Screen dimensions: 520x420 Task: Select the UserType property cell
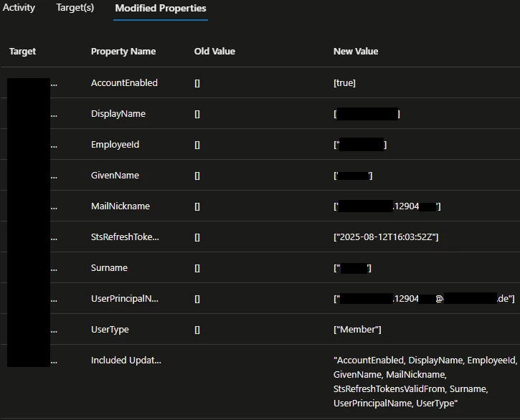[x=110, y=330]
